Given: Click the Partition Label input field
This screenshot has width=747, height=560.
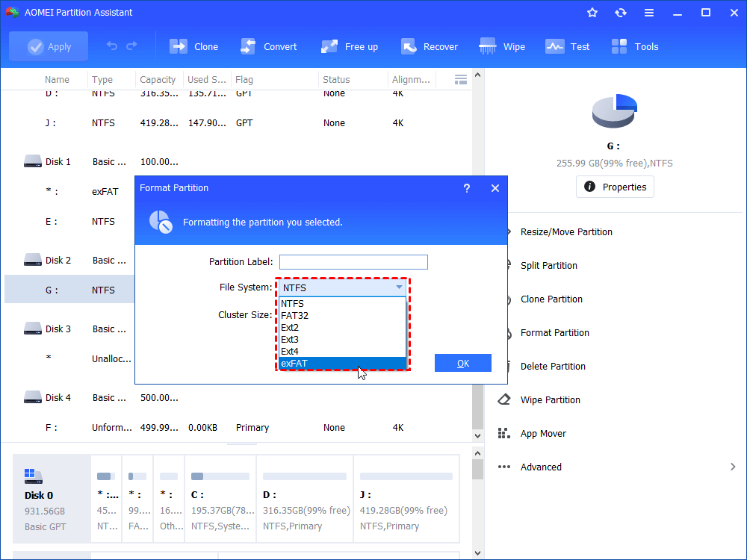Looking at the screenshot, I should click(353, 262).
